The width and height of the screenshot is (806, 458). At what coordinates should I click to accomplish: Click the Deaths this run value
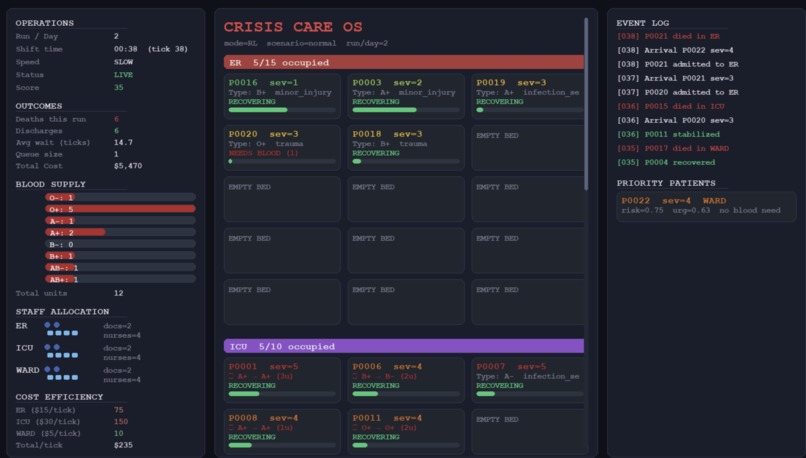coord(116,119)
